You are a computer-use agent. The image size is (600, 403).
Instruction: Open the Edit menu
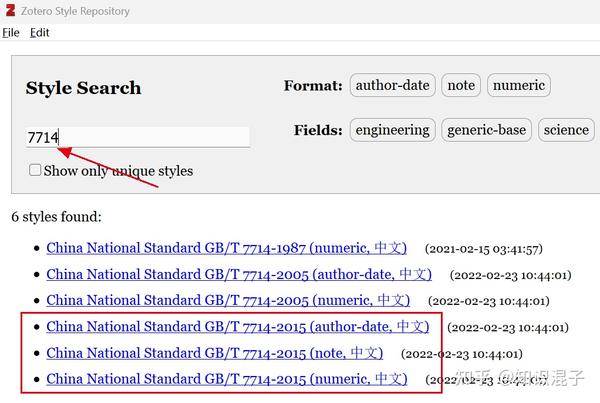pos(39,32)
